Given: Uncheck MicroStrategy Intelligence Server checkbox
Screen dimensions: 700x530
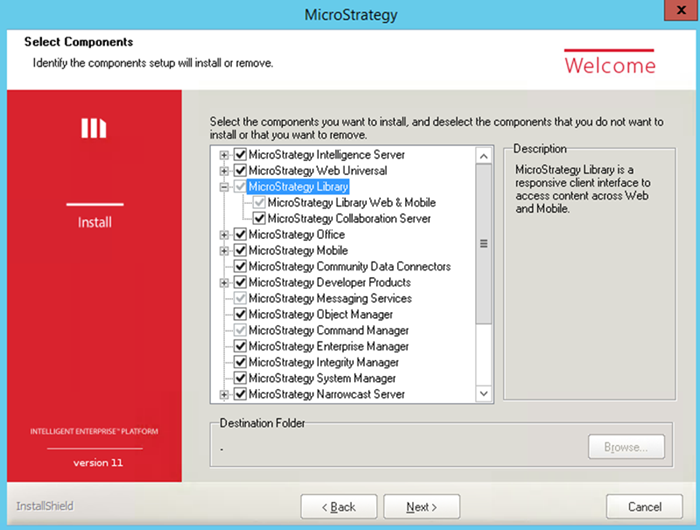Looking at the screenshot, I should point(240,154).
